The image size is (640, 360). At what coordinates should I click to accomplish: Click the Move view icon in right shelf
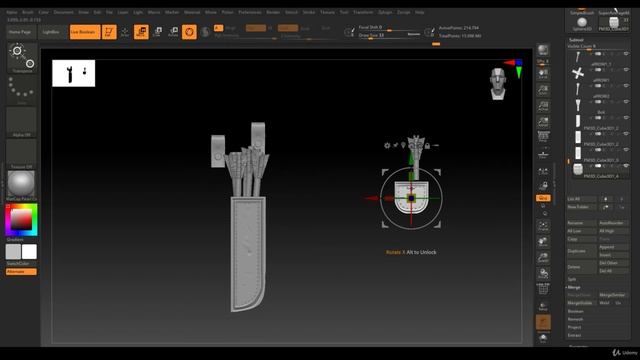click(x=543, y=242)
